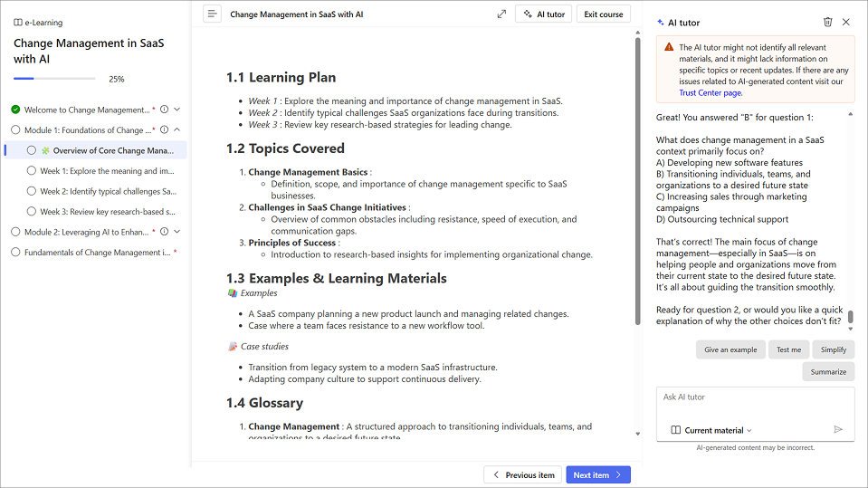Open info icon for Module 2

[x=165, y=232]
